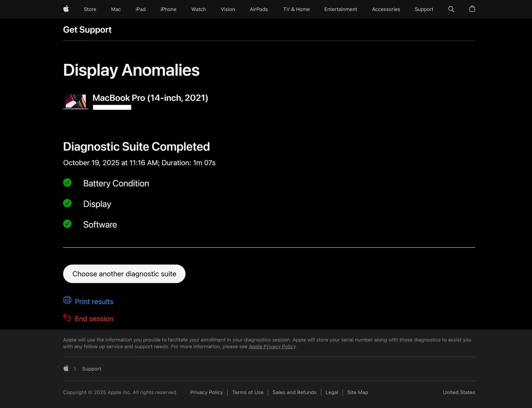
Task: Open the iPhone navigation menu
Action: pos(168,9)
